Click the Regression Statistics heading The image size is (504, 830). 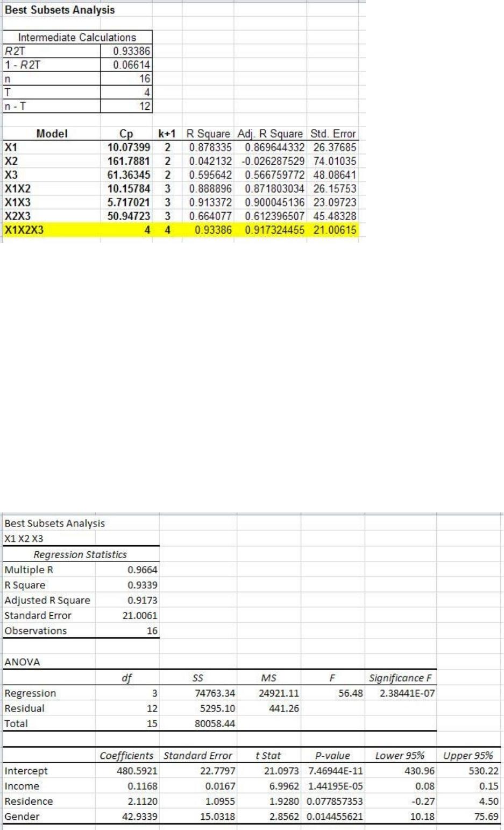(81, 554)
